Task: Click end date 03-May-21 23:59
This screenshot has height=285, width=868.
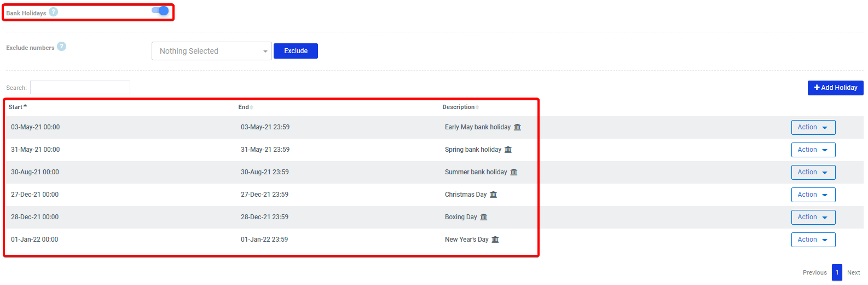Action: (265, 127)
